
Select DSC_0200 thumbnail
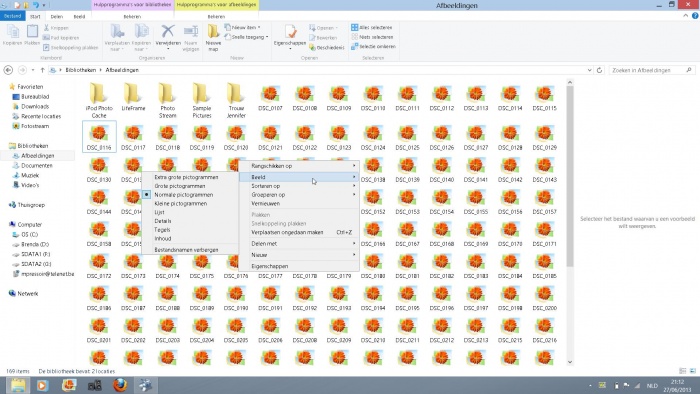[544, 298]
